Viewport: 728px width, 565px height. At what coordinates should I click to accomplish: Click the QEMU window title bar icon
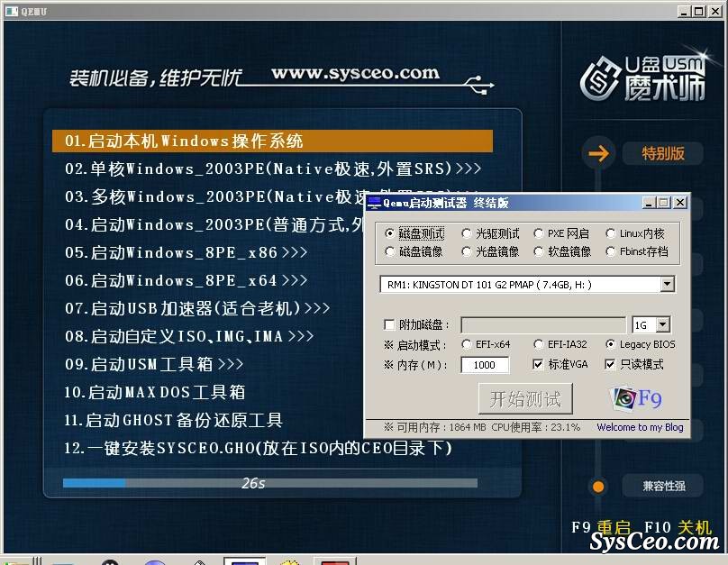12,11
